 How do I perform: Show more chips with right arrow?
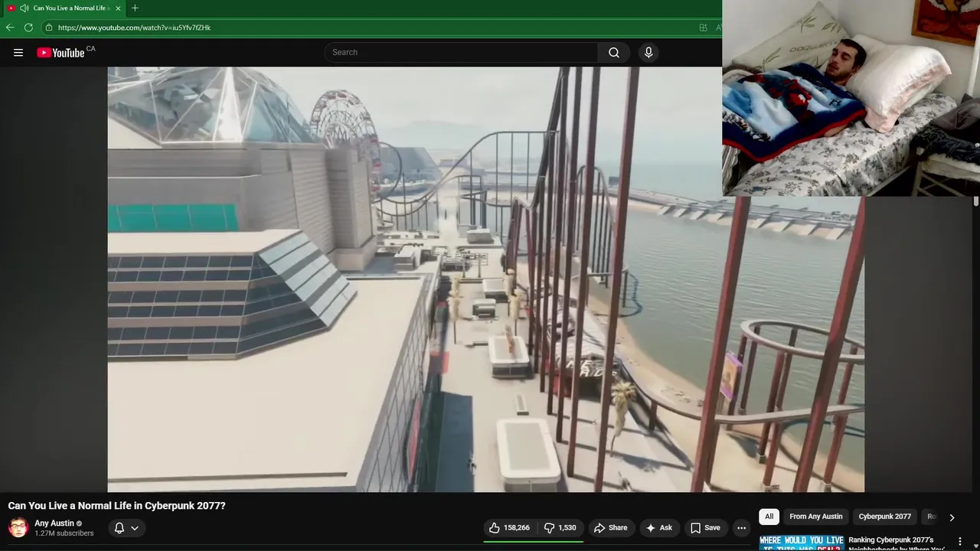pos(952,517)
